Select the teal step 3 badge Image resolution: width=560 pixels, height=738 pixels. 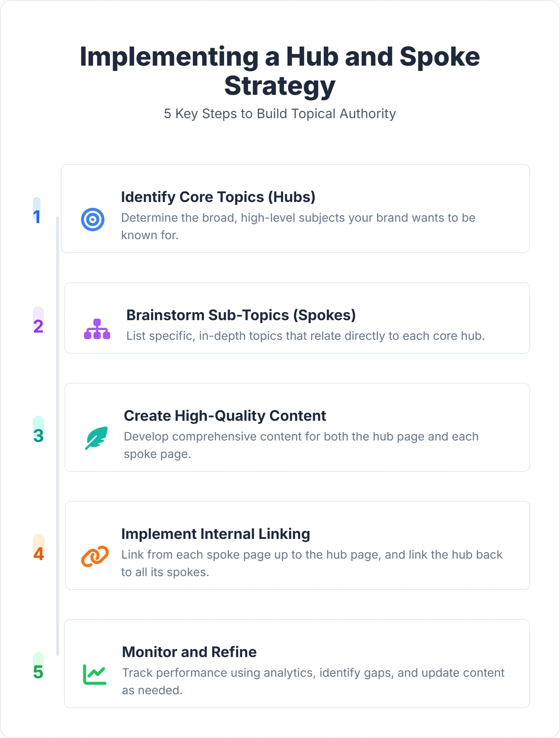pyautogui.click(x=38, y=430)
